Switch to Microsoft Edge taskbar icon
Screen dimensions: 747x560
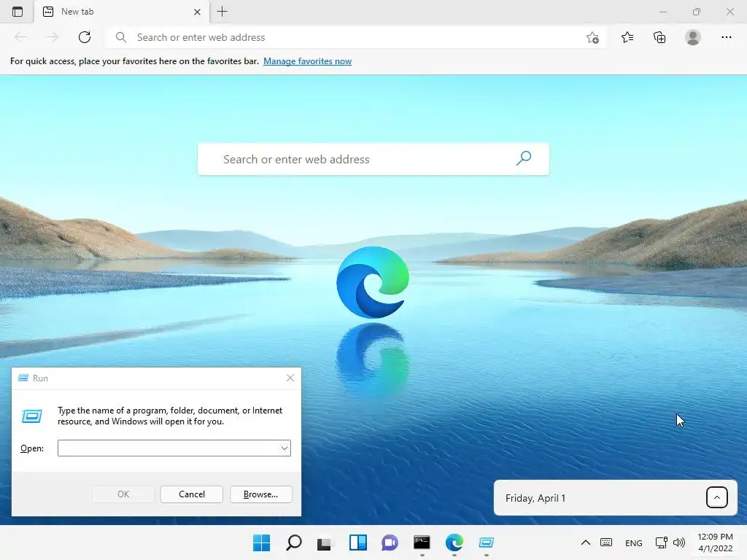click(x=454, y=542)
